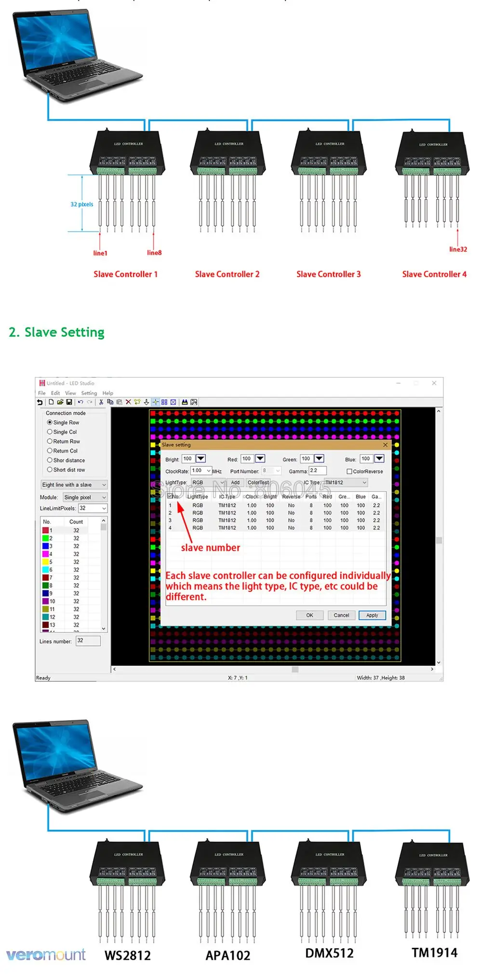Select Return Col connection mode
This screenshot has height=980, width=482.
tap(62, 451)
